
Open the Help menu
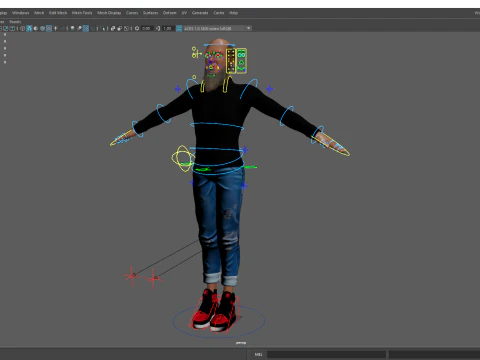click(x=233, y=13)
